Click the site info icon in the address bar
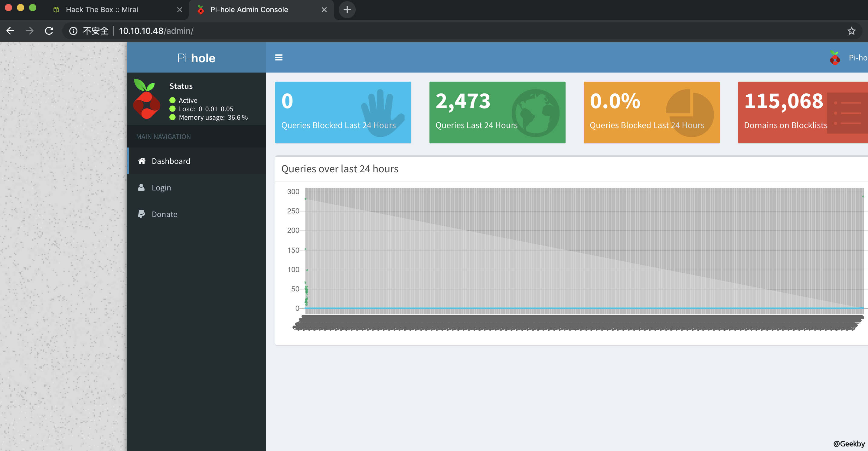 tap(73, 31)
